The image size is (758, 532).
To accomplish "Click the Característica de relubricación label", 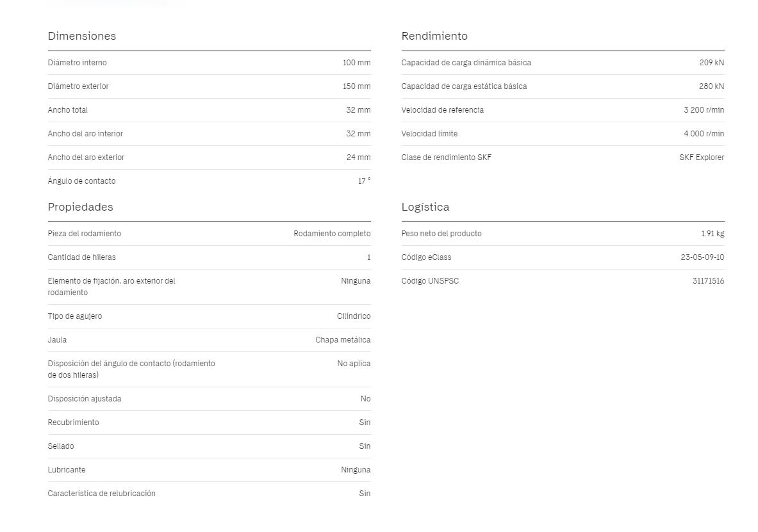I will [101, 494].
